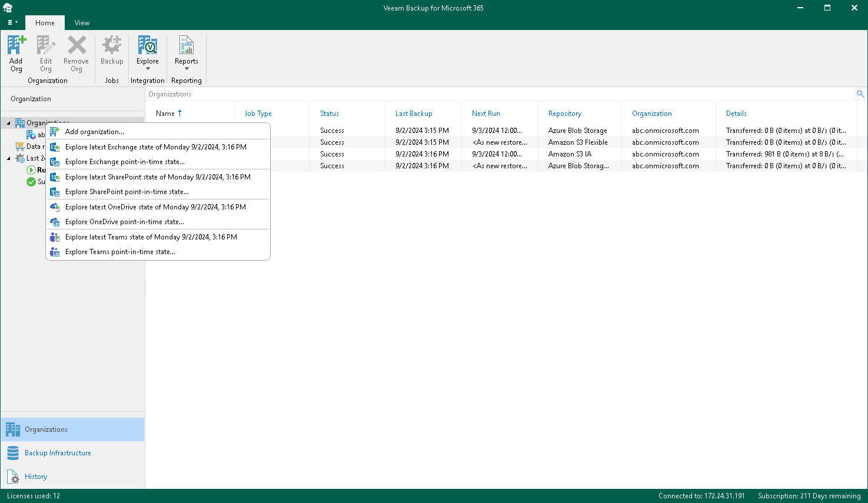
Task: Click the OneDrive point-in-time cloud icon
Action: pyautogui.click(x=55, y=222)
